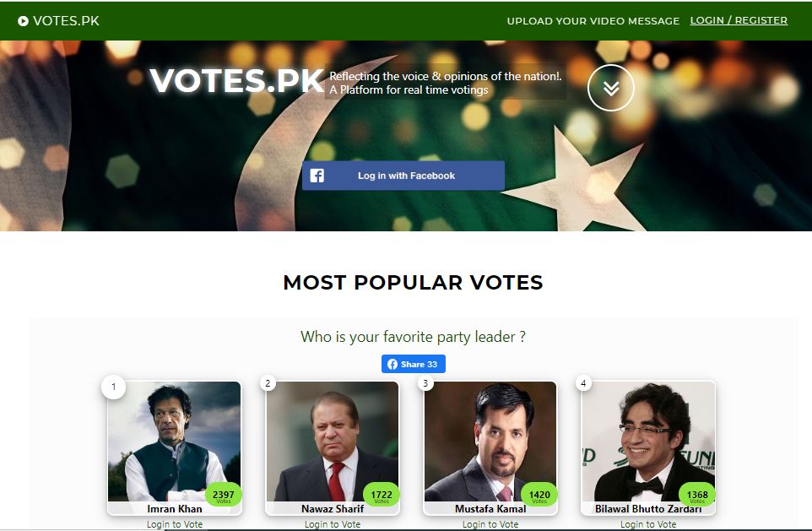Click the 1420 votes green badge
This screenshot has width=812, height=531.
[539, 496]
